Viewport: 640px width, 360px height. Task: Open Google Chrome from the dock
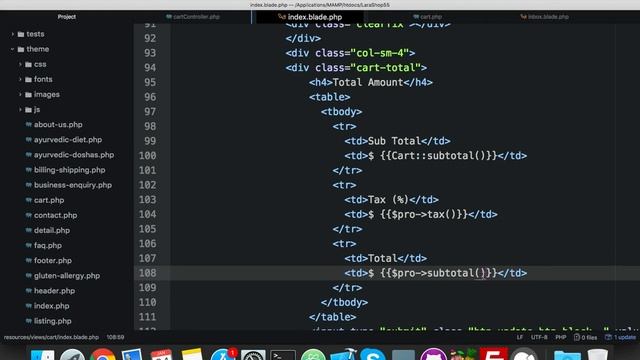[x=102, y=355]
